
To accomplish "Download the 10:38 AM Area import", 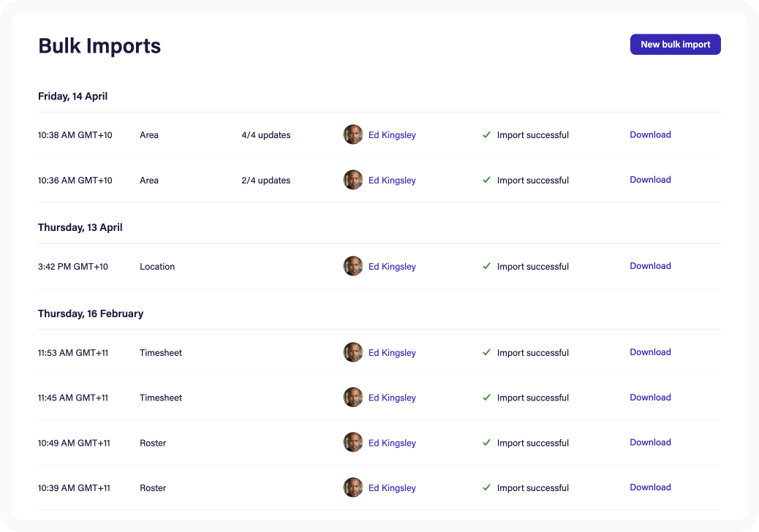I will (650, 134).
